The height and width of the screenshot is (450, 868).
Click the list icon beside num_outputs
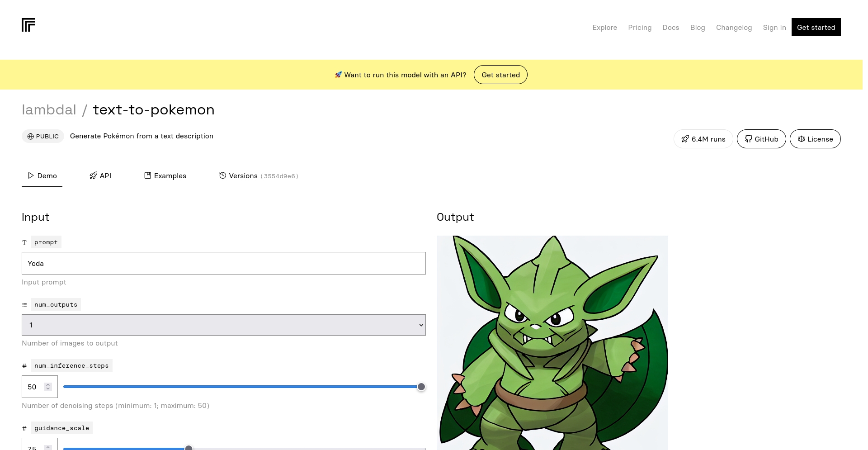tap(24, 305)
